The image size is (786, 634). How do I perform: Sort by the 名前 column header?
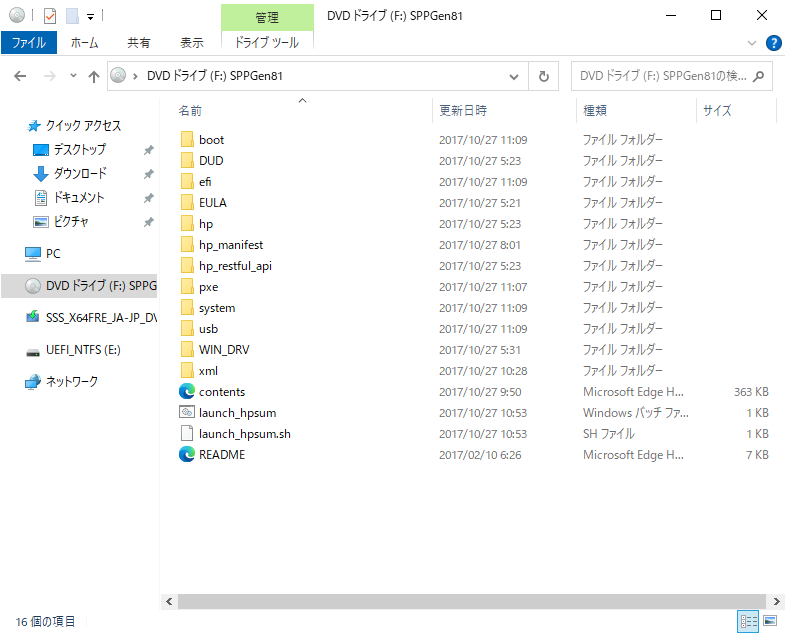[190, 111]
